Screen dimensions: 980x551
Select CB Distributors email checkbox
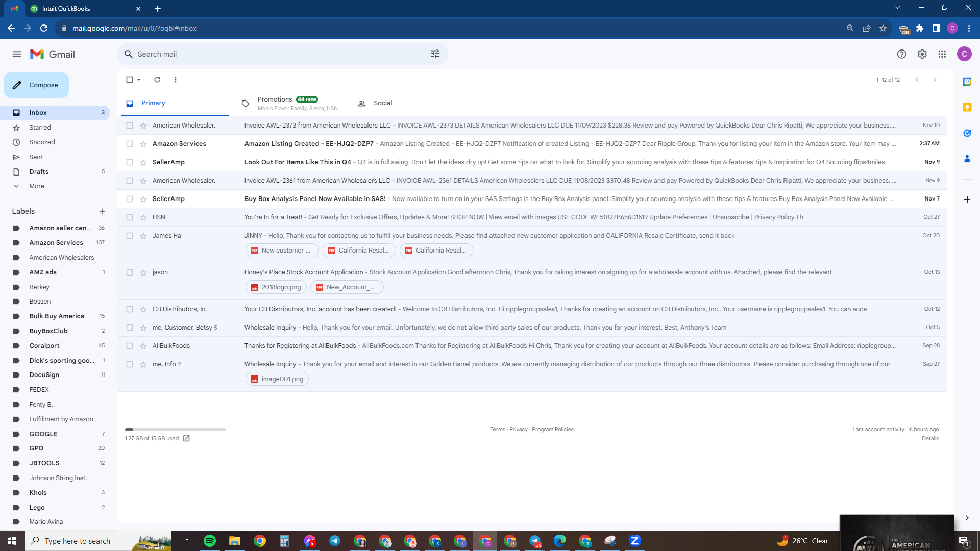[x=130, y=309]
